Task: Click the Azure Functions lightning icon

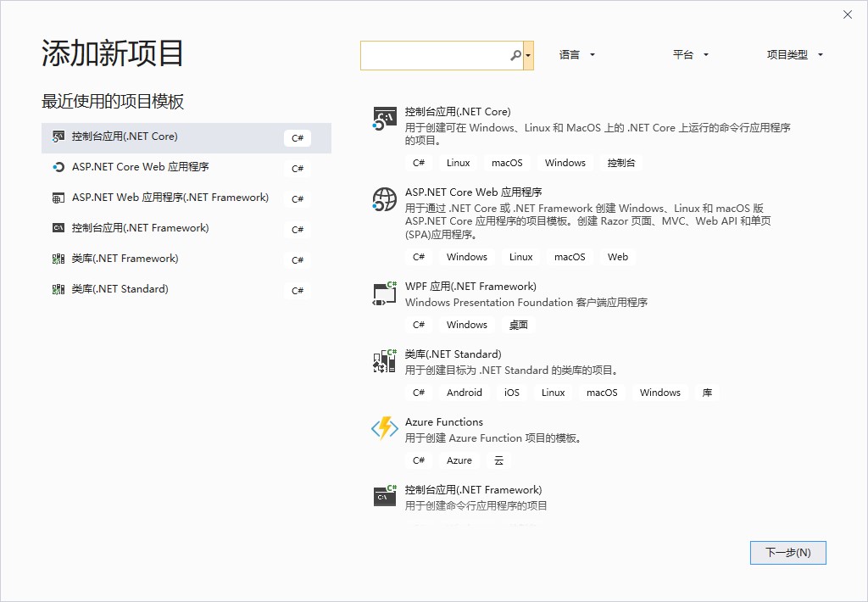Action: pyautogui.click(x=385, y=429)
